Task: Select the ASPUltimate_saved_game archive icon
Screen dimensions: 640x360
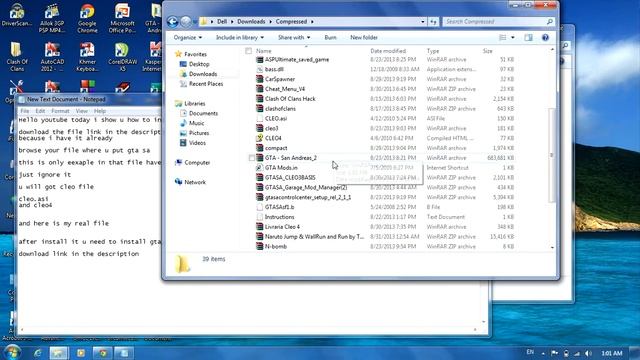Action: click(x=259, y=60)
